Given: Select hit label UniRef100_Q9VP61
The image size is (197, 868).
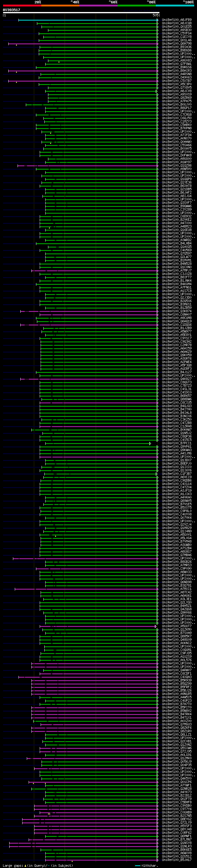Looking at the screenshot, I should (x=177, y=446).
